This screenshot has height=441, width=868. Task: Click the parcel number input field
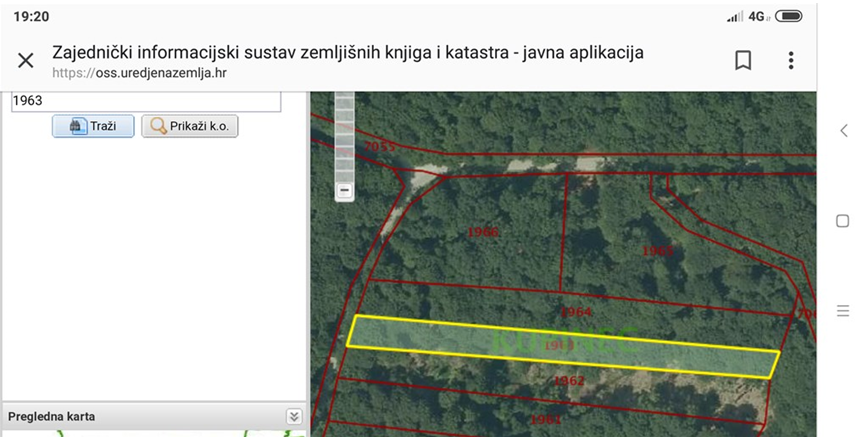click(146, 101)
